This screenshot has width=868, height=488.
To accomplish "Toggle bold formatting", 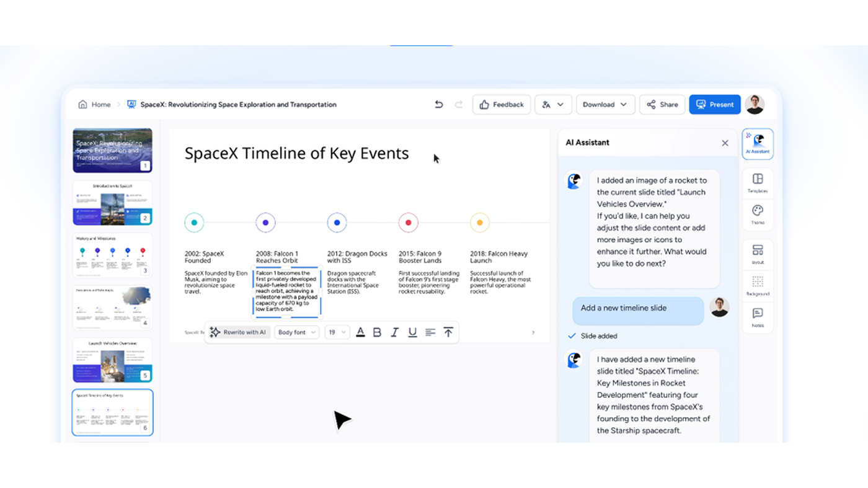I will tap(377, 332).
